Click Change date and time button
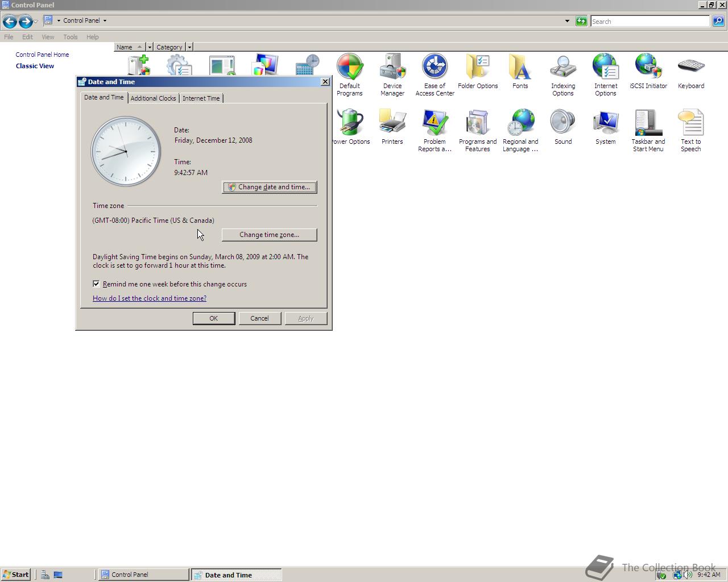The image size is (728, 582). tap(269, 187)
